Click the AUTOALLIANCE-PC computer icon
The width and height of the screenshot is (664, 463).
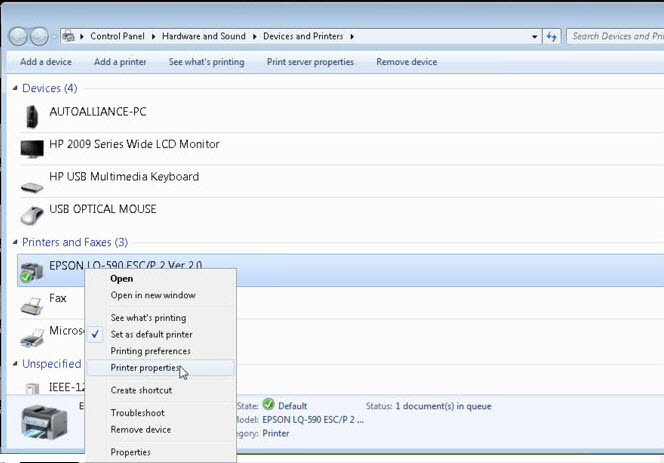[x=32, y=116]
